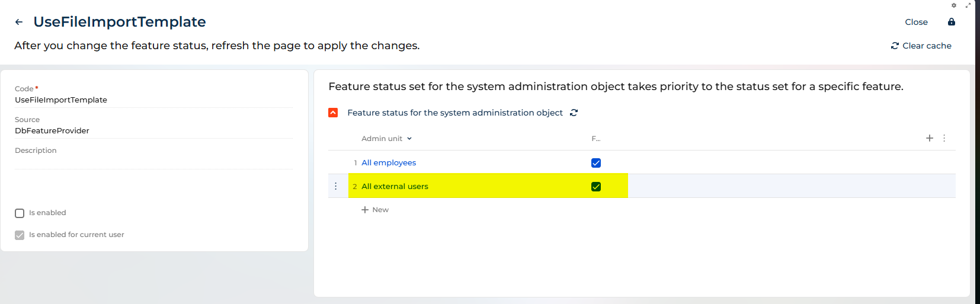Refresh feature status list with circular arrows icon

tap(574, 113)
